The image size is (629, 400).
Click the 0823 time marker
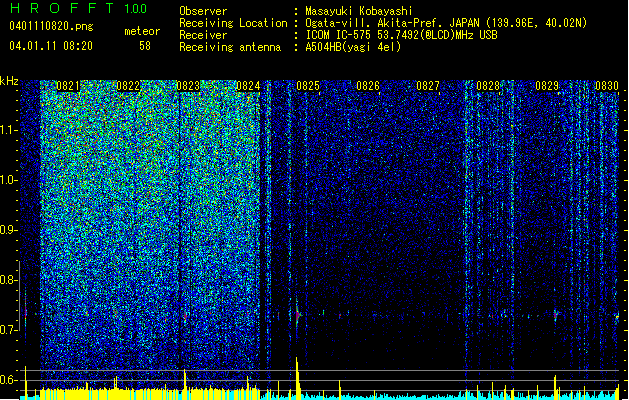point(188,86)
